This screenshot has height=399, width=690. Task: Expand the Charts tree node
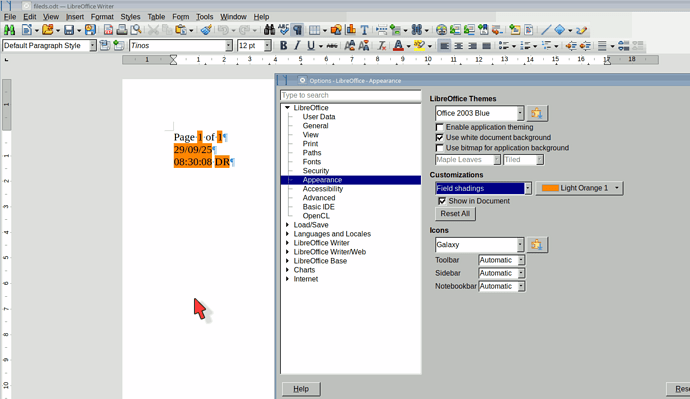click(x=287, y=270)
